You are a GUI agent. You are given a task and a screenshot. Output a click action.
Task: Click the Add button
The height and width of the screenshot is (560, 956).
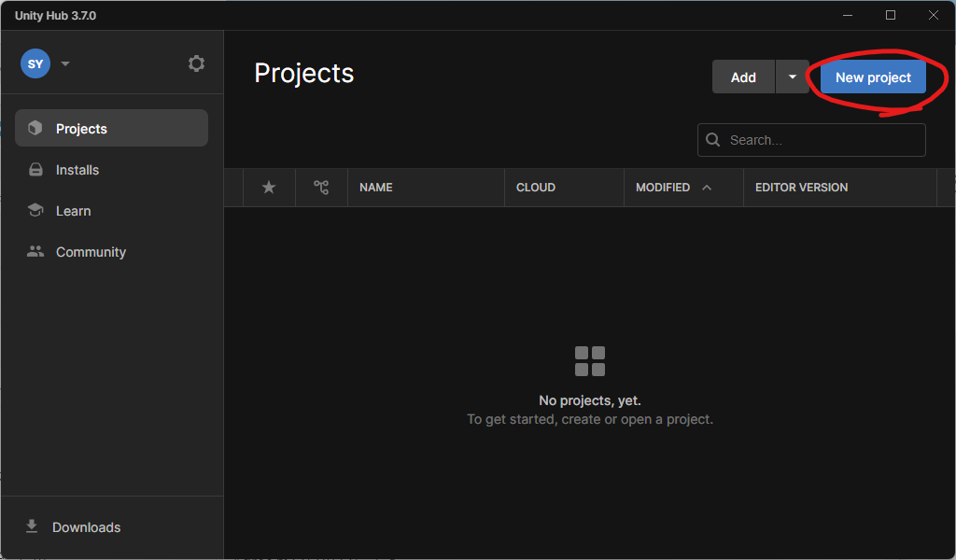click(x=743, y=77)
